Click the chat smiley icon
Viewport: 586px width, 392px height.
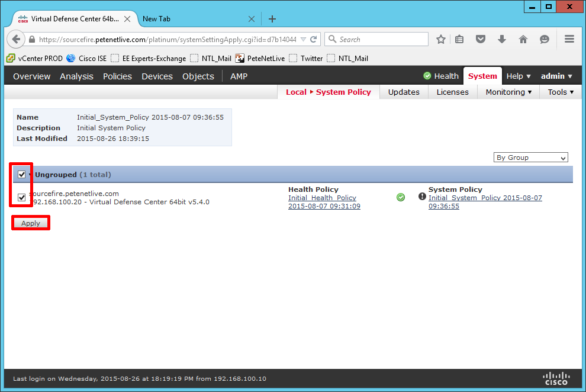[x=545, y=39]
